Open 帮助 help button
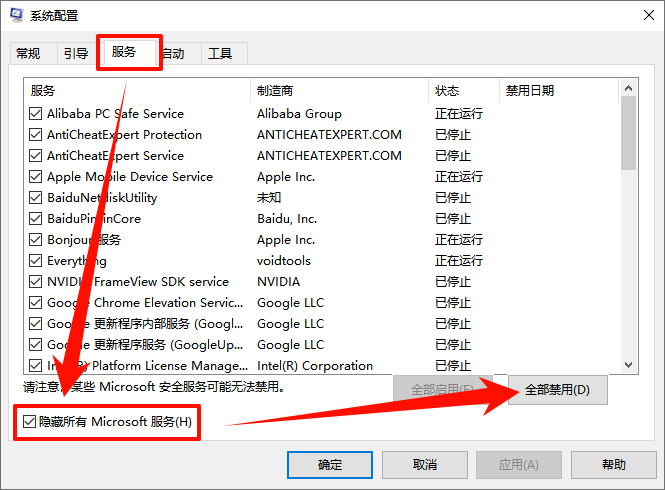This screenshot has height=490, width=665. (x=614, y=465)
